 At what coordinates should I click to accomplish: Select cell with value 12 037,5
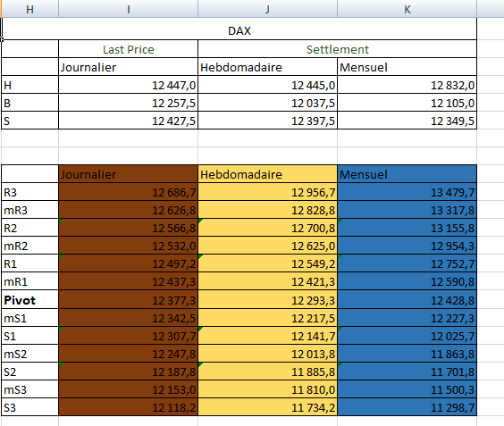click(267, 103)
